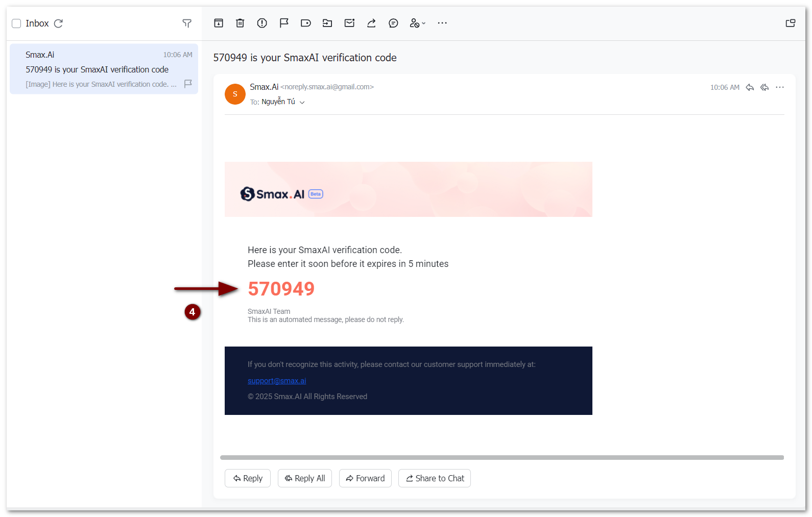Add a label tag to email
Viewport: 812px width, 517px height.
[305, 23]
